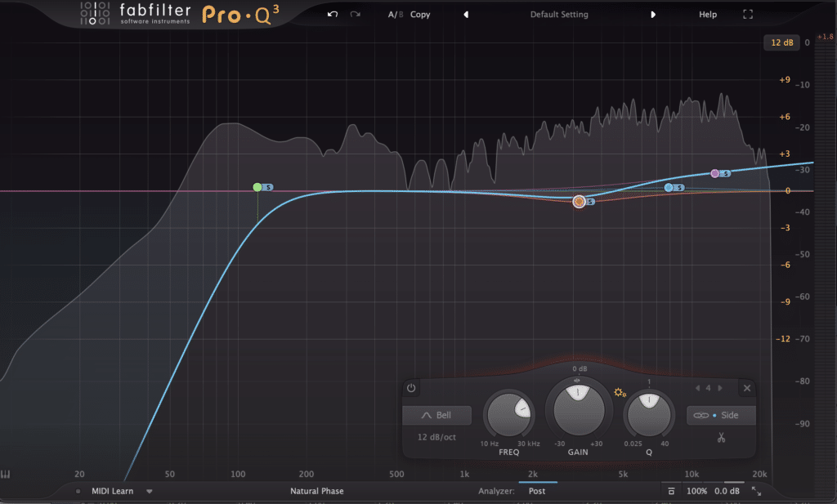Toggle full screen mode icon

[x=747, y=15]
